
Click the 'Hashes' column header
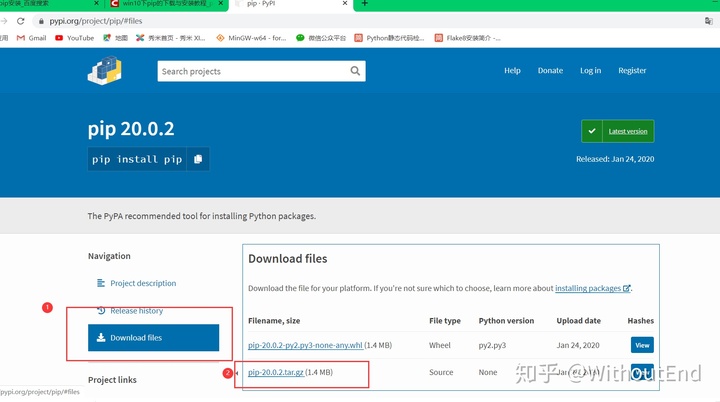(641, 321)
